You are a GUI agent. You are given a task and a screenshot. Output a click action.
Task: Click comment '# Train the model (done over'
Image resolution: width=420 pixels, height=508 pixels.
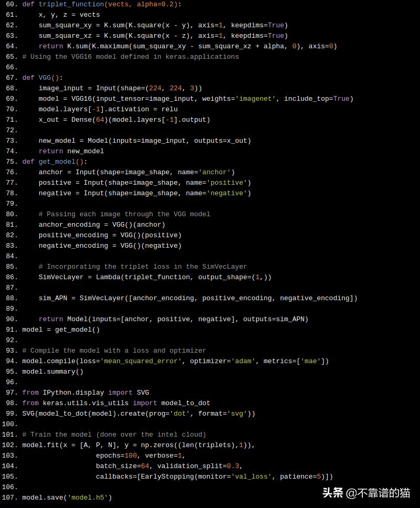click(x=114, y=435)
